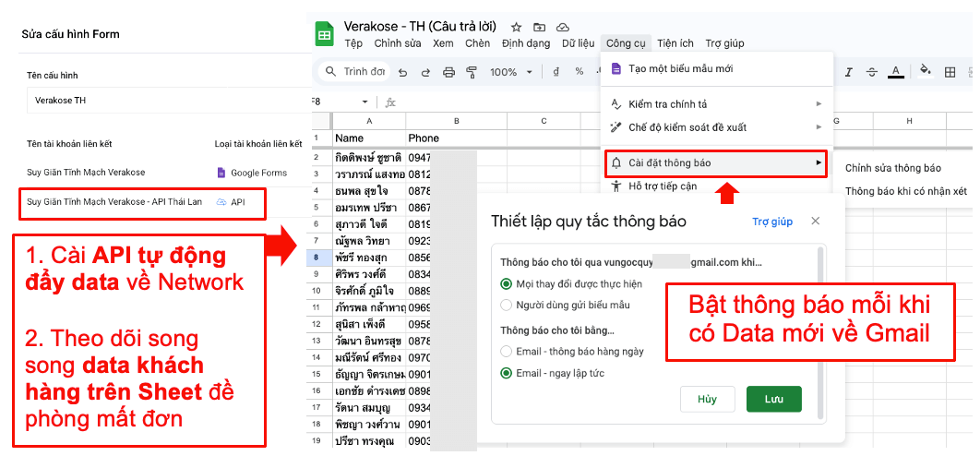This screenshot has height=456, width=980.
Task: Open the Chỉnh sửa menu
Action: coord(398,43)
